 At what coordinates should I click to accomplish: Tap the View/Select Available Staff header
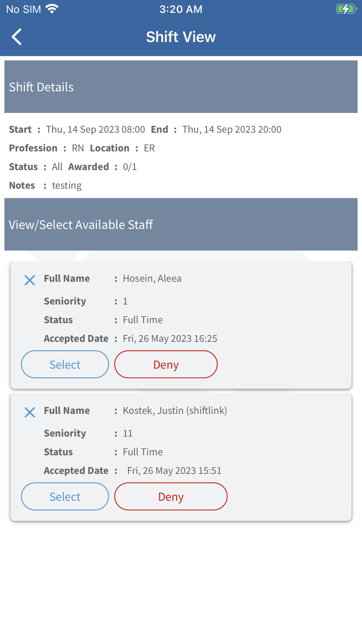pos(181,225)
